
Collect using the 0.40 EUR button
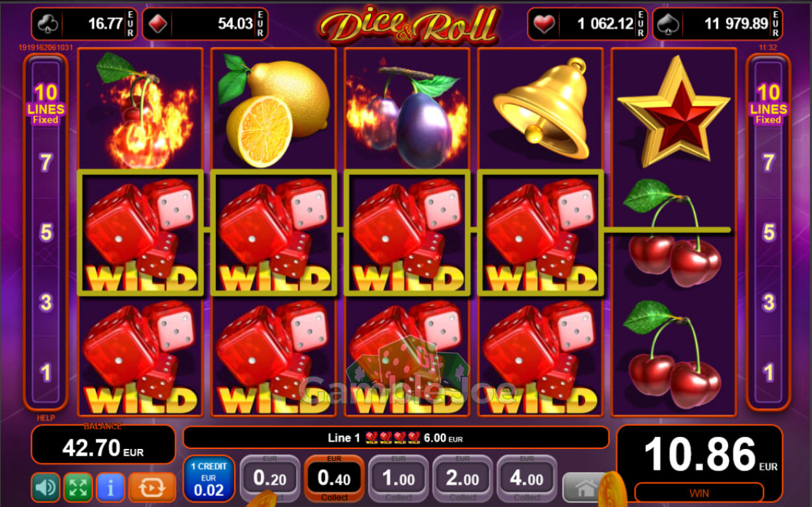coord(334,479)
